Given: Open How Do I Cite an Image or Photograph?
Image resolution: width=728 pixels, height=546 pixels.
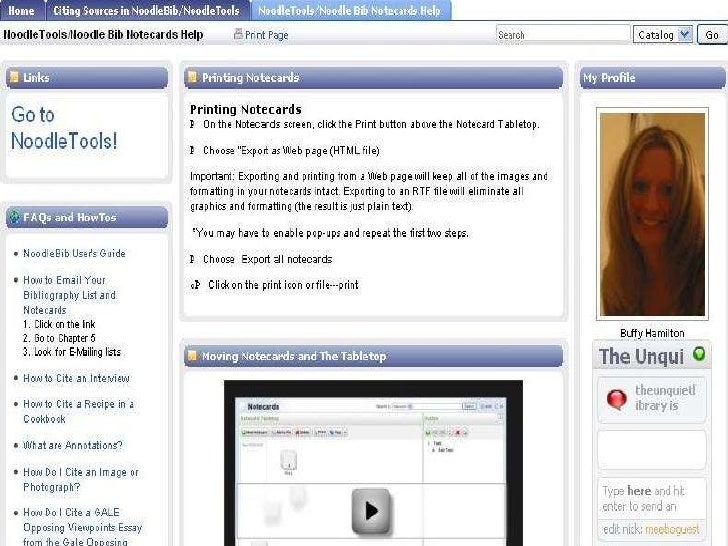Looking at the screenshot, I should [81, 480].
